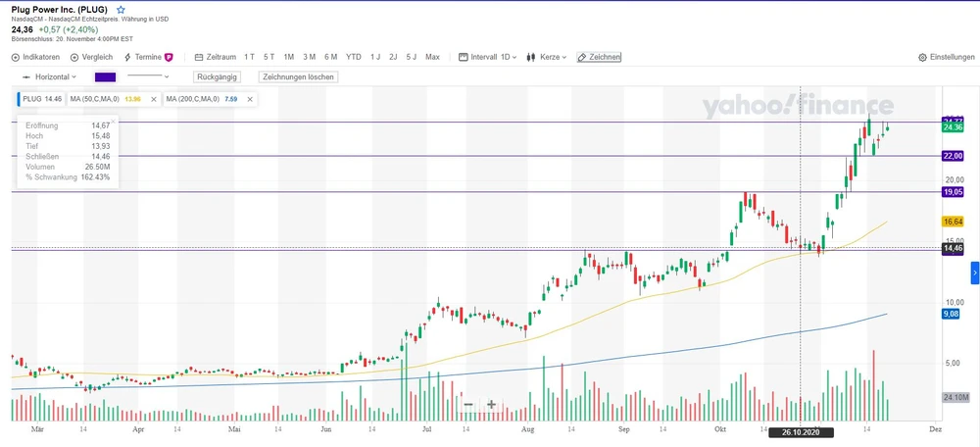Image resolution: width=980 pixels, height=447 pixels.
Task: Zoom out chart with minus button
Action: click(468, 405)
